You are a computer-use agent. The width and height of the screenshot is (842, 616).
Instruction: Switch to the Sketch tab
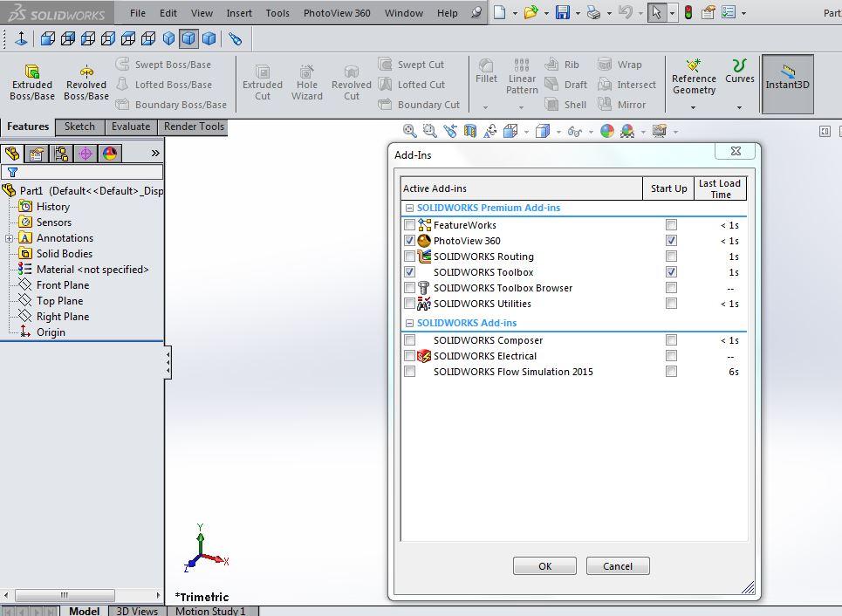(x=79, y=127)
